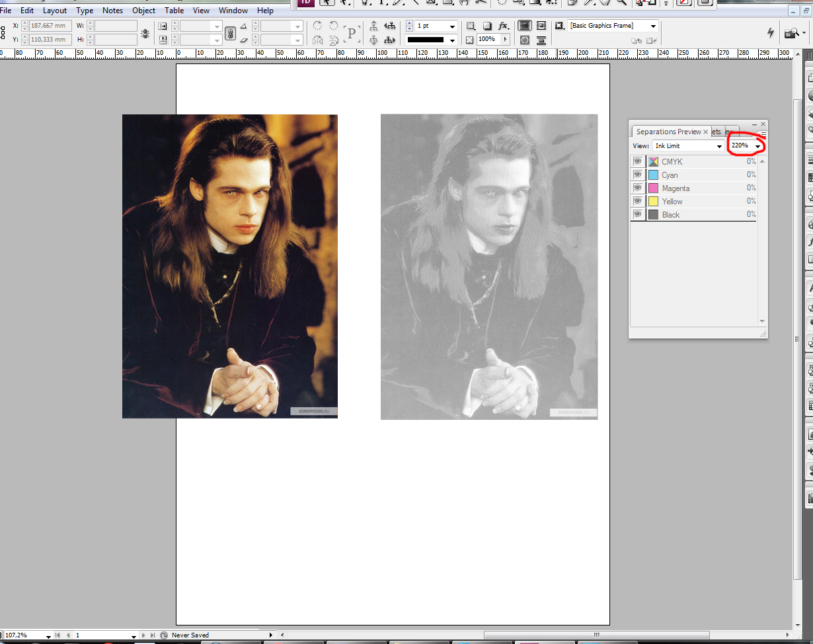
Task: Expand the shear angle dropdown
Action: [297, 40]
